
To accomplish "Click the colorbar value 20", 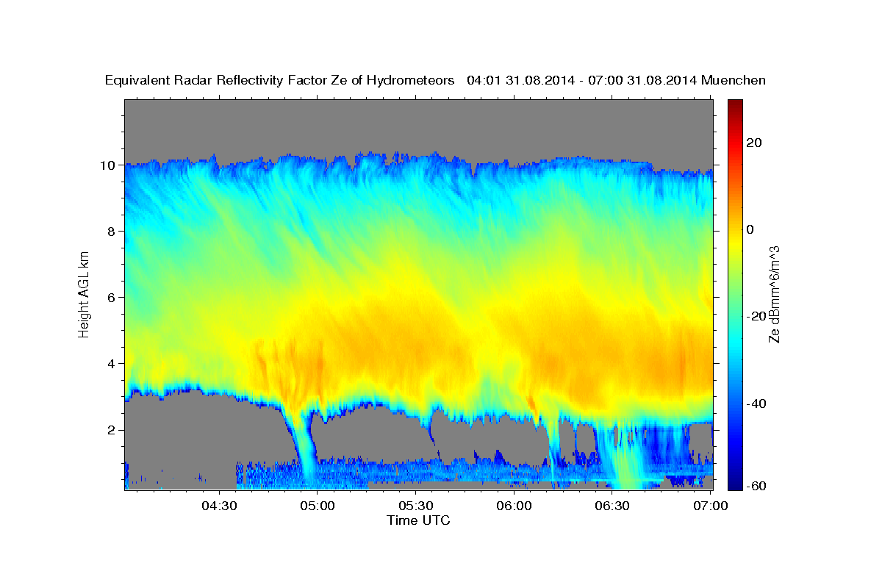I will click(x=755, y=143).
